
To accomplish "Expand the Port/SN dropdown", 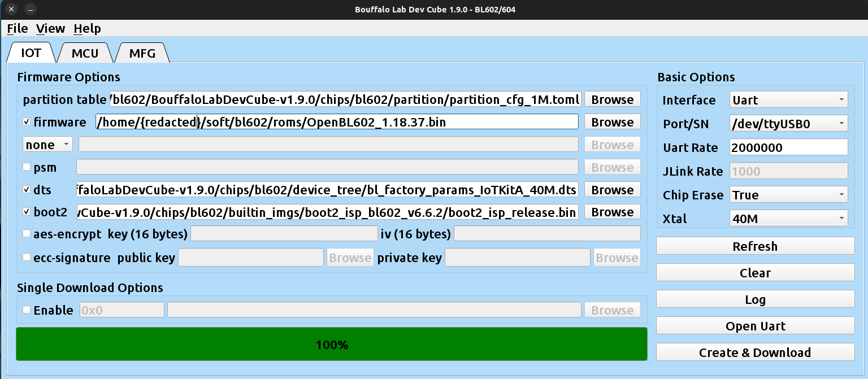I will tap(789, 124).
